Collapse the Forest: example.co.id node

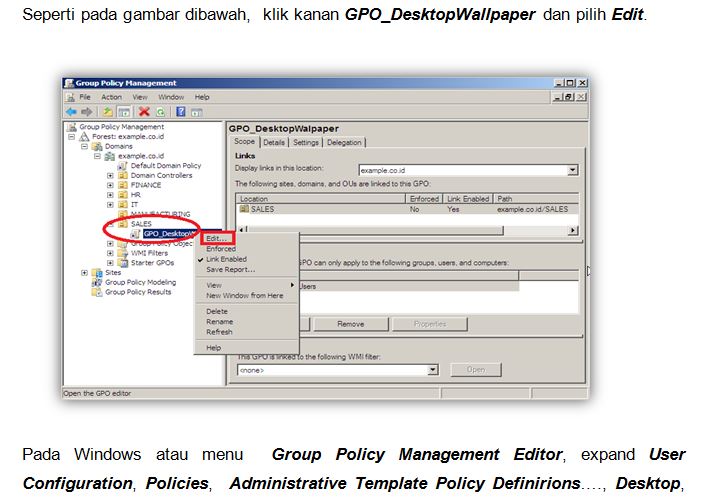click(x=72, y=136)
